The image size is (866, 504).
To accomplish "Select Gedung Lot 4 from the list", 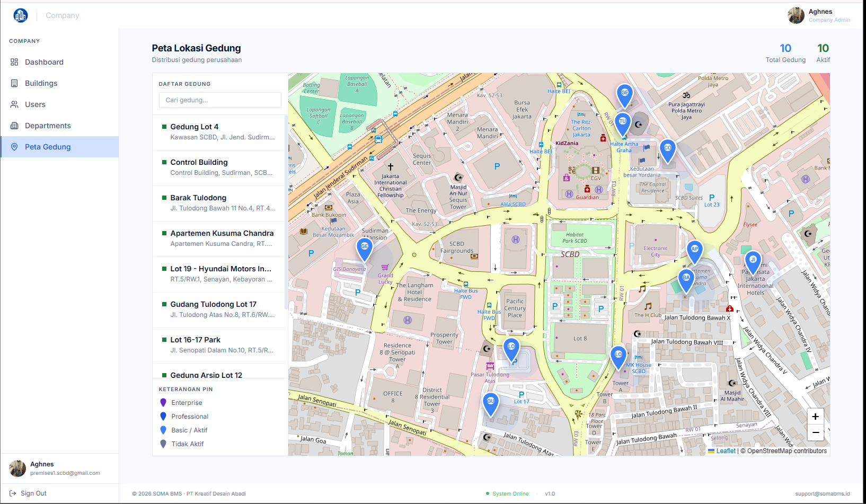I will pyautogui.click(x=219, y=132).
